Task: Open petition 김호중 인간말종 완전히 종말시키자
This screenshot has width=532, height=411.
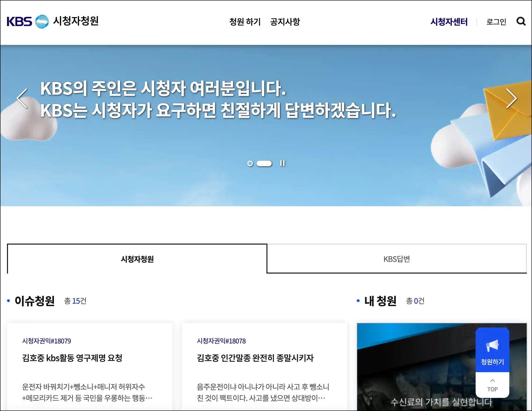Action: 255,358
